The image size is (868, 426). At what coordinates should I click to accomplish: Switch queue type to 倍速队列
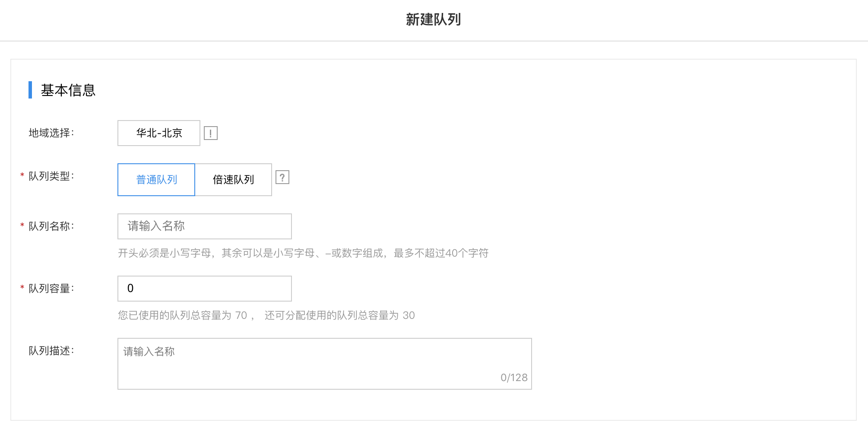point(234,180)
